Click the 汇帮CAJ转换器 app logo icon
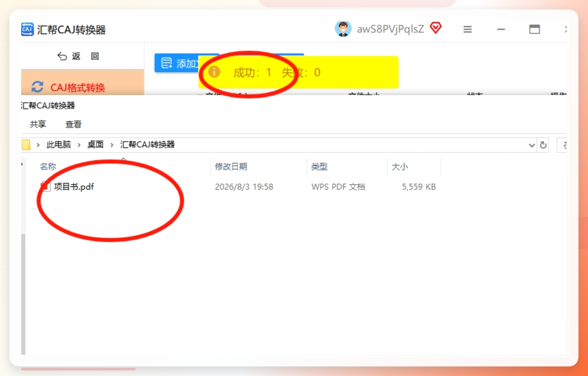Screen dimensions: 588x376 click(x=27, y=29)
